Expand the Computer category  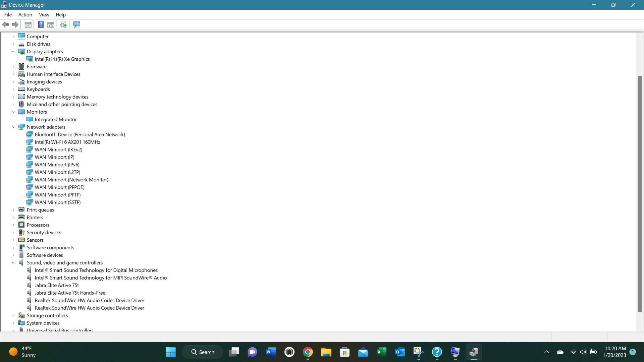pyautogui.click(x=13, y=37)
